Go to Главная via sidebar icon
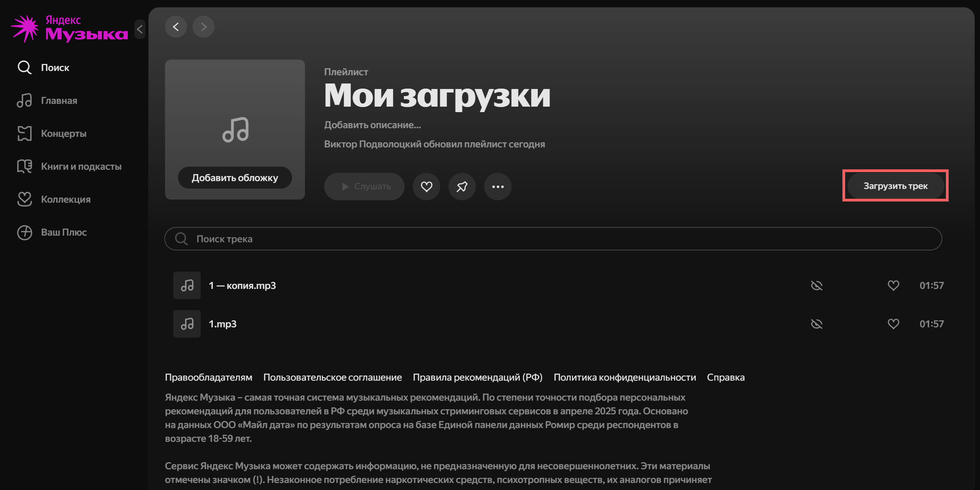Screen dimensions: 980x490 pyautogui.click(x=59, y=100)
